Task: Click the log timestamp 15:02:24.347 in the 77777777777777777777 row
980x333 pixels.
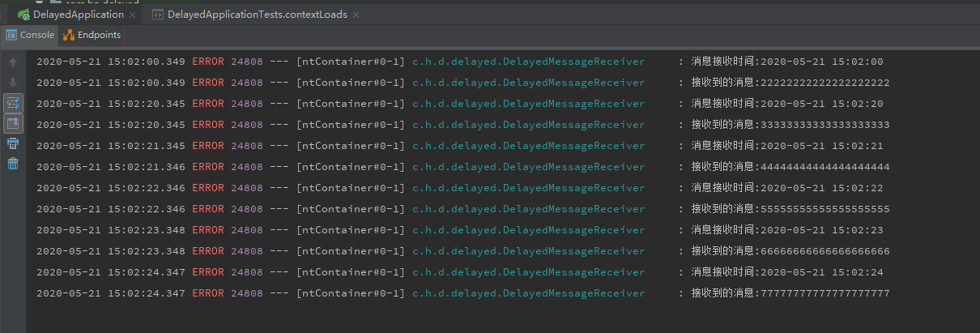Action: [x=147, y=293]
